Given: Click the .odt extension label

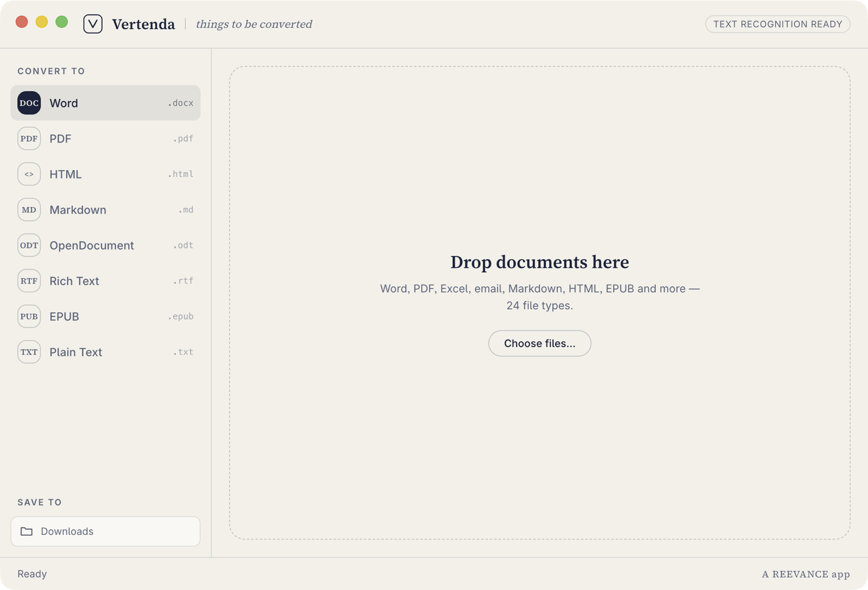Looking at the screenshot, I should point(183,245).
